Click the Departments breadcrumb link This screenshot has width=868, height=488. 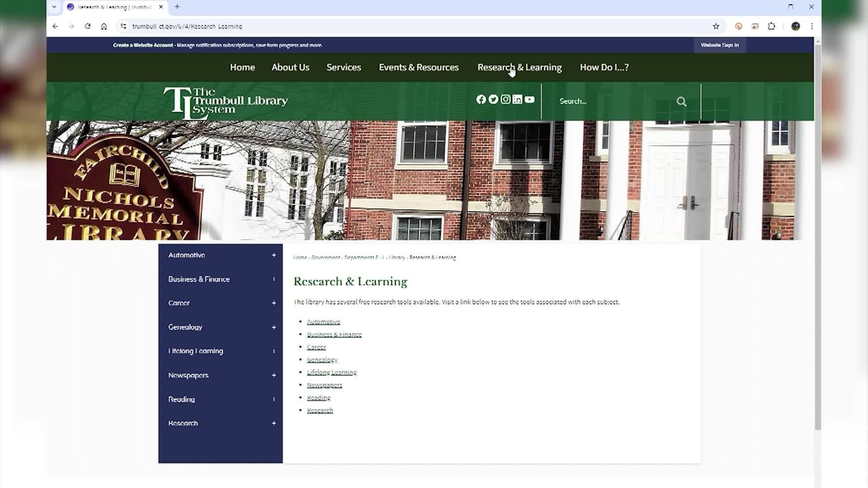coord(364,258)
